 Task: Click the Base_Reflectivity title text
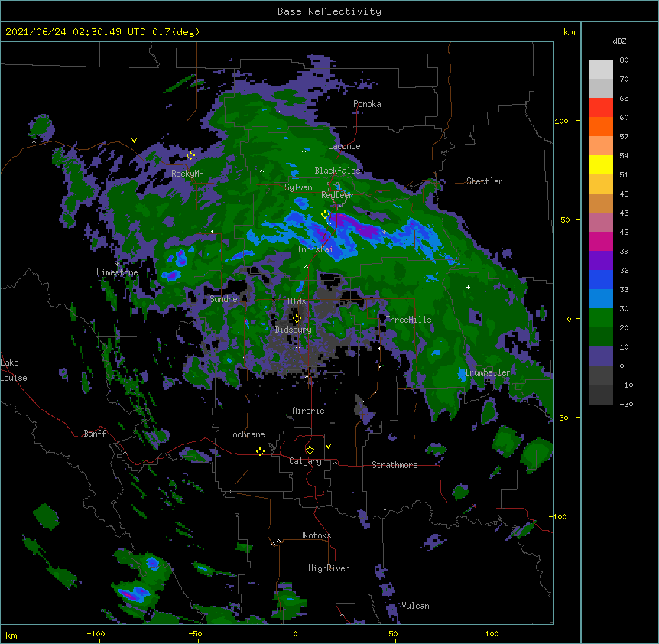tap(329, 11)
